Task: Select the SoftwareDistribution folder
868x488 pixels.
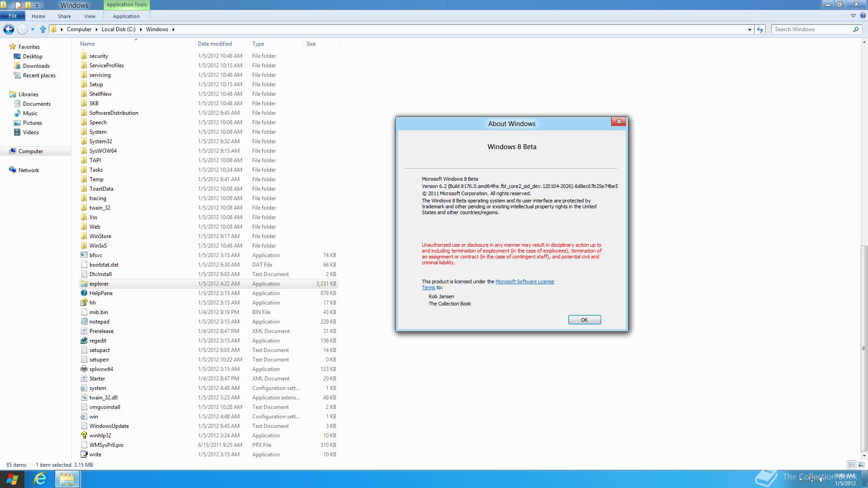Action: point(113,113)
